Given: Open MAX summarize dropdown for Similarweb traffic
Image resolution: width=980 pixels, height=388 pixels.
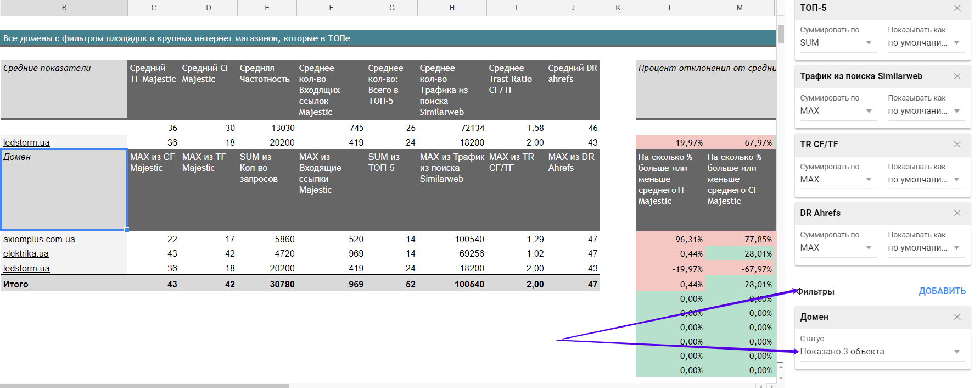Looking at the screenshot, I should point(836,111).
